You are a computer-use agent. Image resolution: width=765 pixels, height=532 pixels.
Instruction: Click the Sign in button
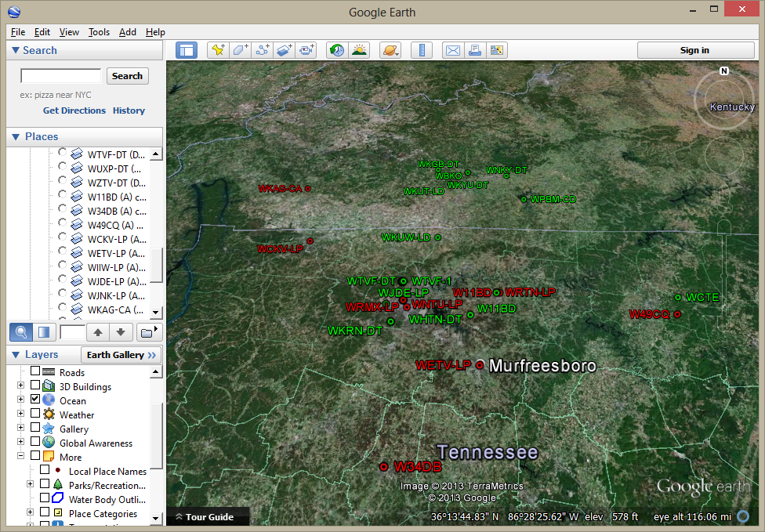tap(694, 50)
